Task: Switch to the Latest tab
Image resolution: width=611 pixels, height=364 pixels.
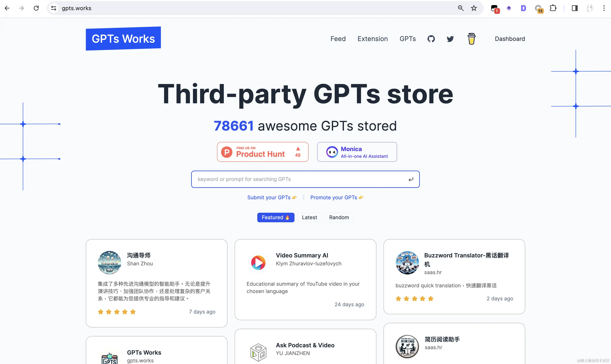Action: click(x=309, y=217)
